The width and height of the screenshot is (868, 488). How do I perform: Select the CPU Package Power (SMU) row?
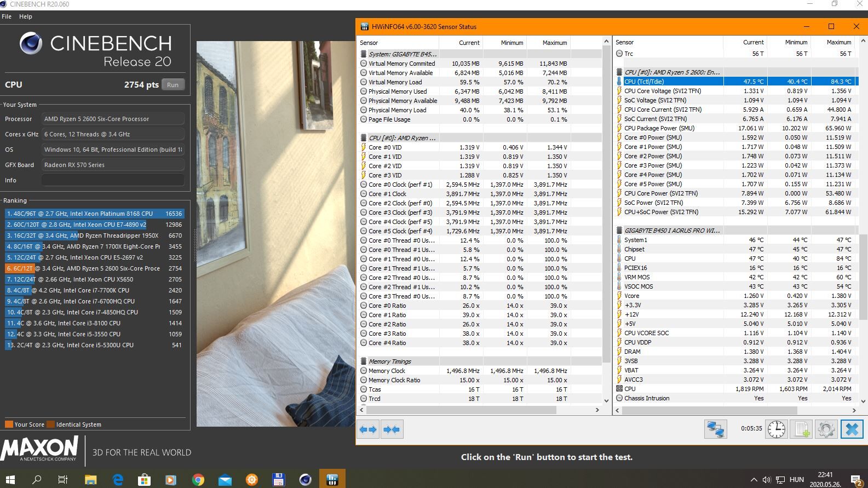pyautogui.click(x=736, y=128)
